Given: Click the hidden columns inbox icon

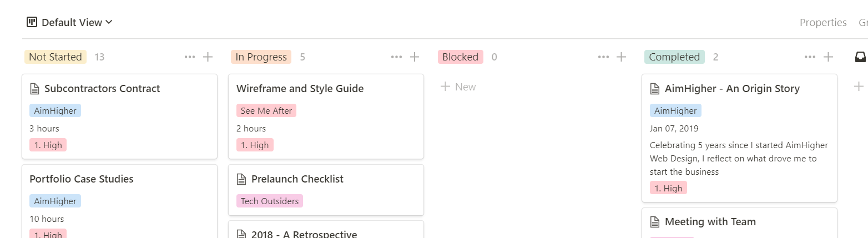Looking at the screenshot, I should click(x=860, y=57).
